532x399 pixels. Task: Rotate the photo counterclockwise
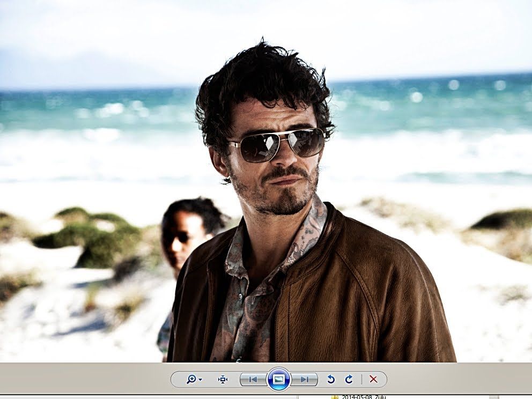[x=331, y=380]
